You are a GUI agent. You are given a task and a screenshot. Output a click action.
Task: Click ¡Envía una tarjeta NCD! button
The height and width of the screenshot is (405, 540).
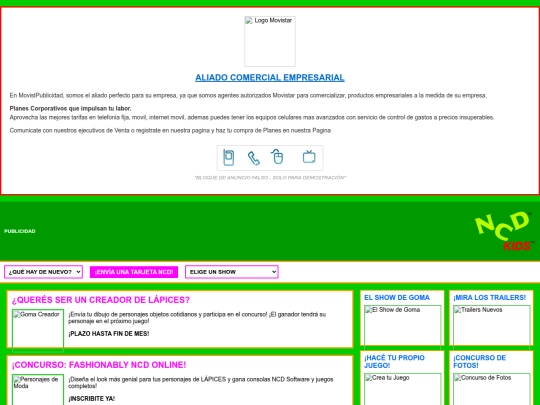pyautogui.click(x=134, y=272)
